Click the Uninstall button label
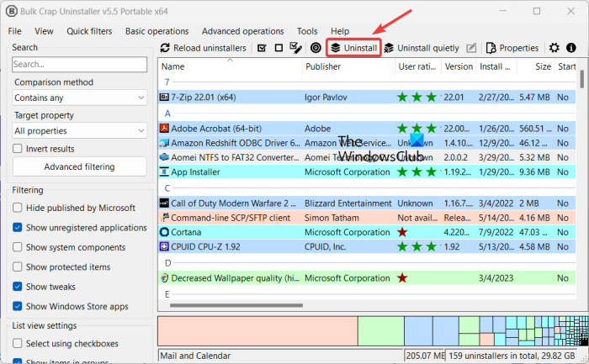This screenshot has height=364, width=589. pos(360,48)
